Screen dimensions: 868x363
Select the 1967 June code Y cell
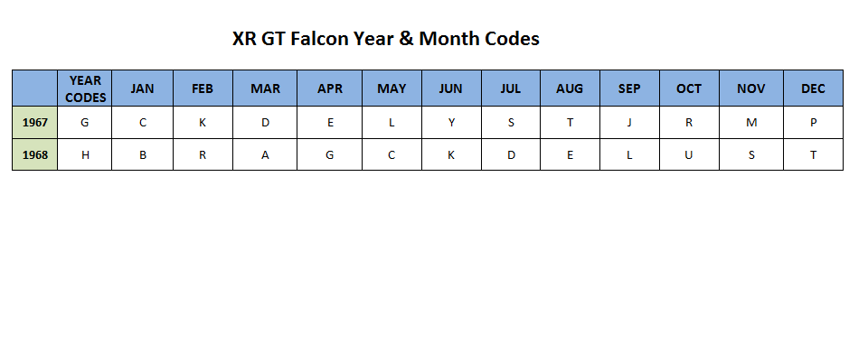click(x=451, y=123)
